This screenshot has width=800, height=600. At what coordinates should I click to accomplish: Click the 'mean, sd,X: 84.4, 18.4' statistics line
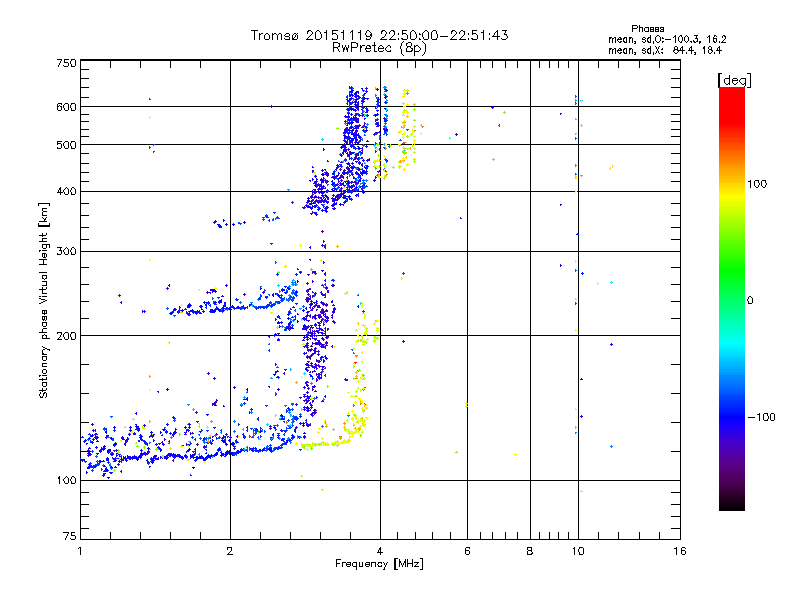pos(665,50)
